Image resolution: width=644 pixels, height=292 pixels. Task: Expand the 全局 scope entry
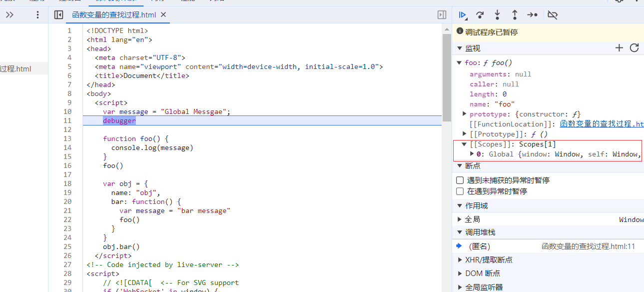point(460,219)
